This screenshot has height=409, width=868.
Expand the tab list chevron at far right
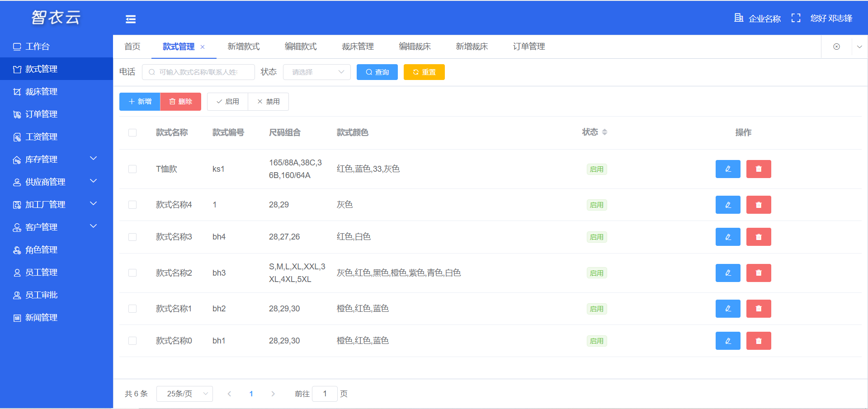(859, 47)
